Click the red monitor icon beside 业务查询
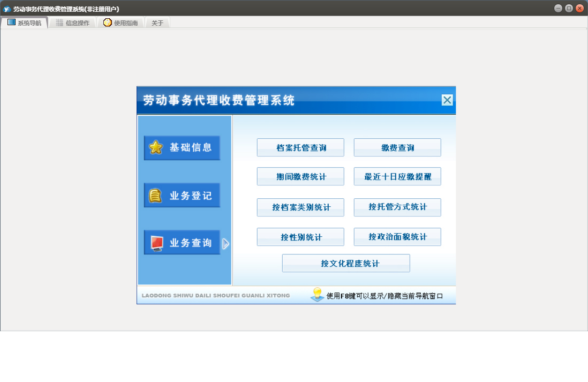 [157, 243]
